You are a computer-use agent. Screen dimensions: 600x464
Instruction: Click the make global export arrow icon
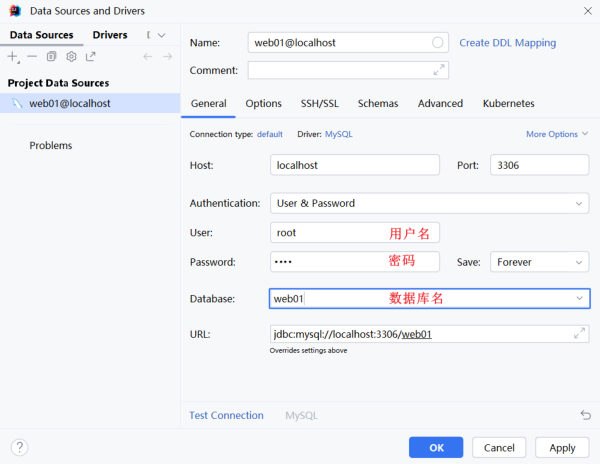pyautogui.click(x=91, y=57)
